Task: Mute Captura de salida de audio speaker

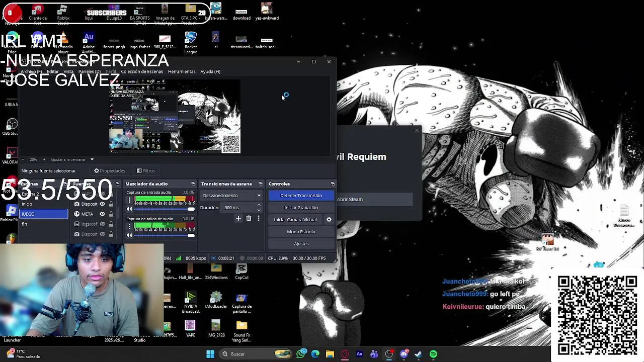Action: (x=129, y=235)
